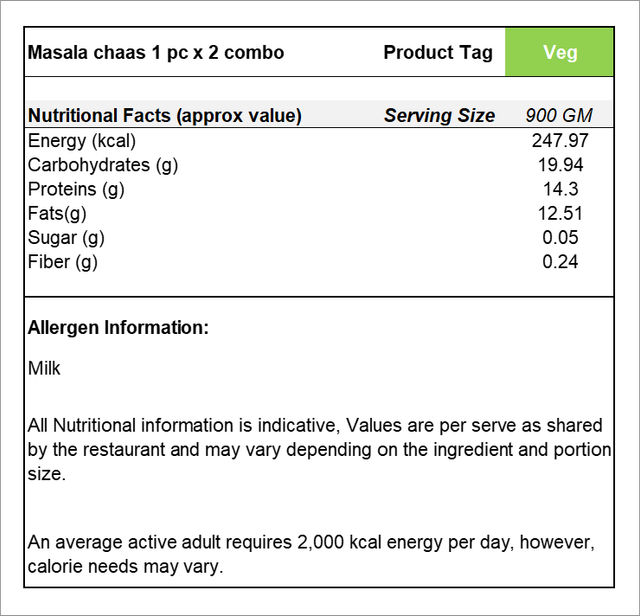This screenshot has width=640, height=616.
Task: Select the Proteins (g) row label
Action: [x=76, y=189]
